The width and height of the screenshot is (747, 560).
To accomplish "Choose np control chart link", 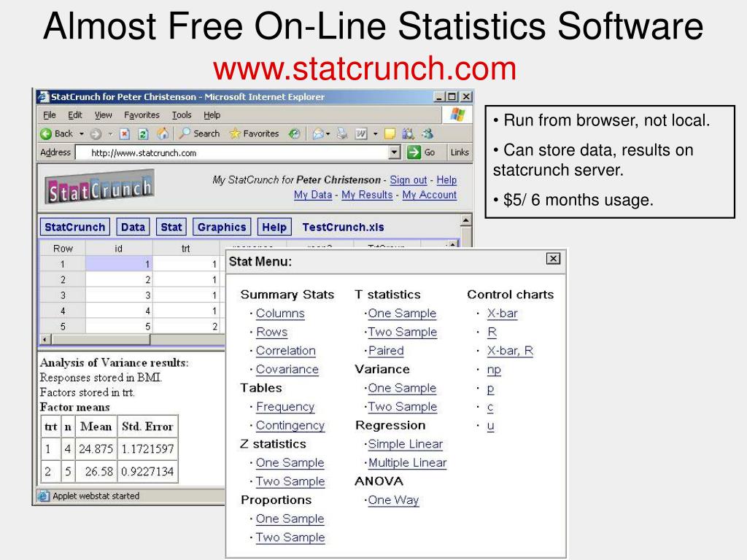I will tap(494, 370).
